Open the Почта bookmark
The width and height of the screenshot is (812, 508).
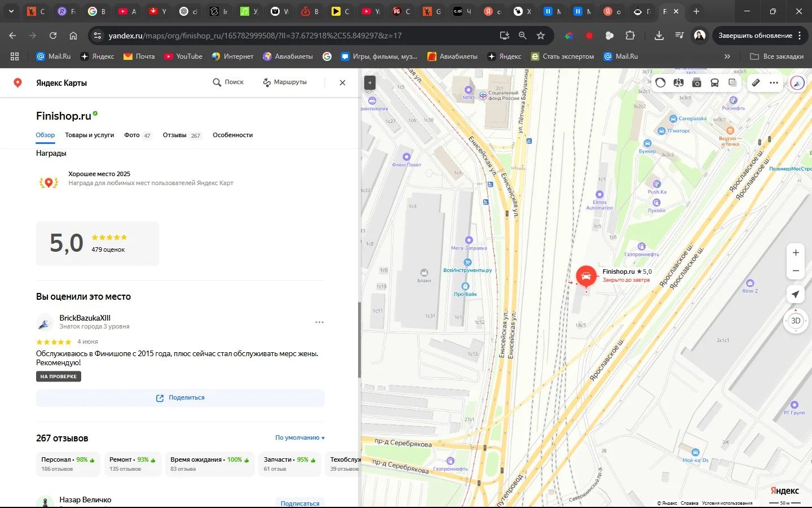tap(139, 56)
